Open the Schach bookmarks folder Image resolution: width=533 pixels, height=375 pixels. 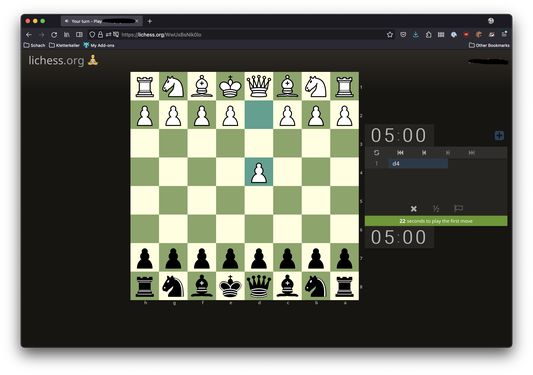pyautogui.click(x=34, y=45)
